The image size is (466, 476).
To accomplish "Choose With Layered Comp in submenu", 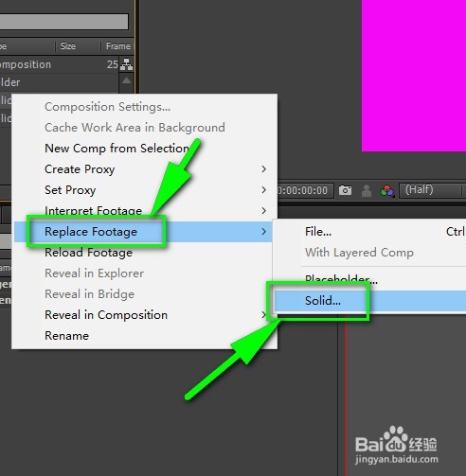I will [x=359, y=253].
